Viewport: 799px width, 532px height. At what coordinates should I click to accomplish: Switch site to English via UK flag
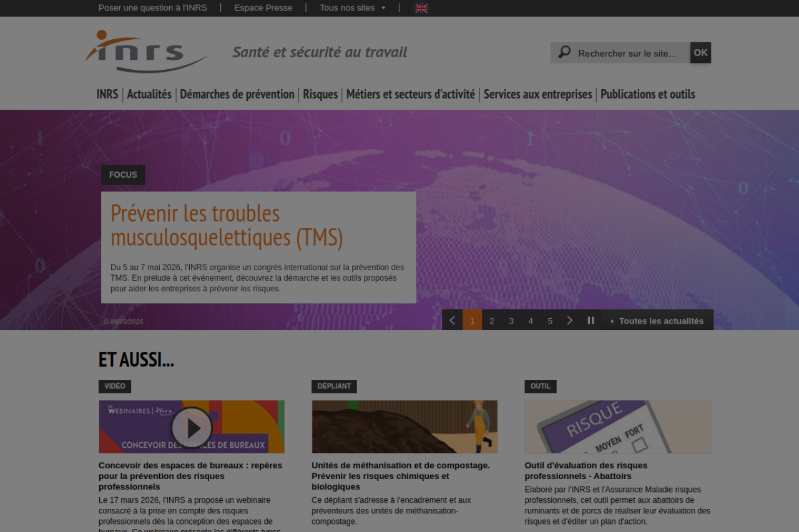click(421, 8)
